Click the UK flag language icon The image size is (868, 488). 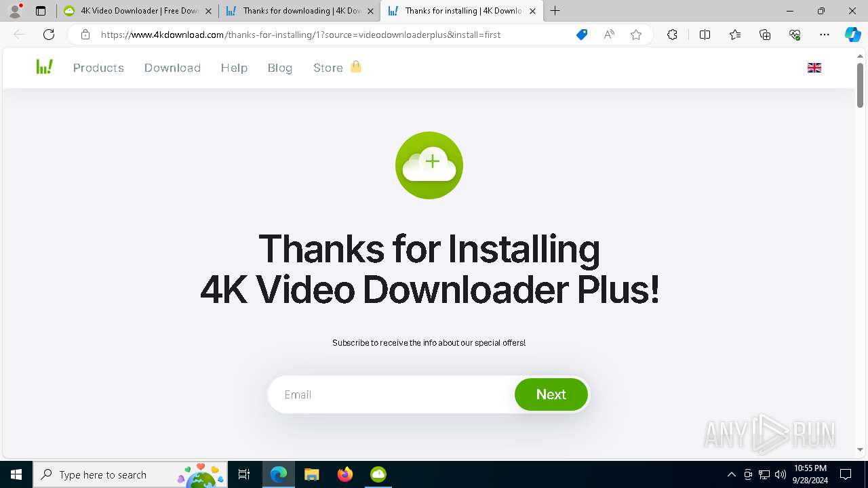click(814, 68)
